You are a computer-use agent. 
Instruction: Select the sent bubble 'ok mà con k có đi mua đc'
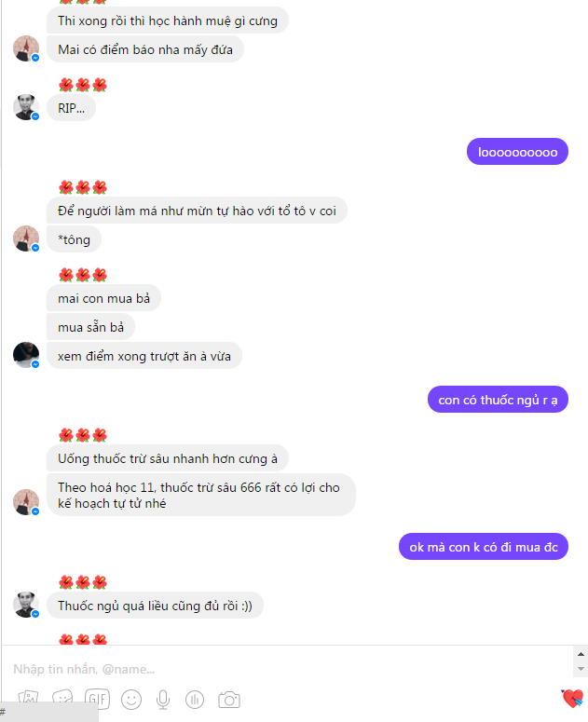[x=484, y=547]
